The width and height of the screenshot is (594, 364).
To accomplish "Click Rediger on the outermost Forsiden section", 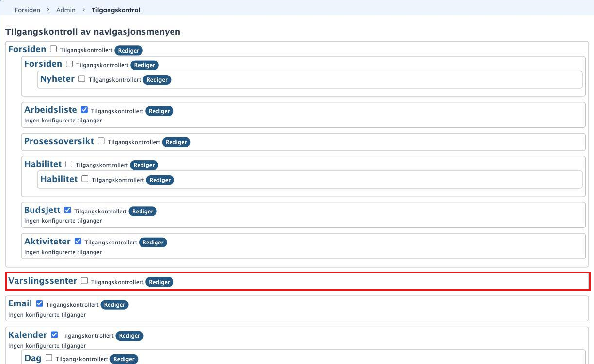I will click(x=129, y=50).
